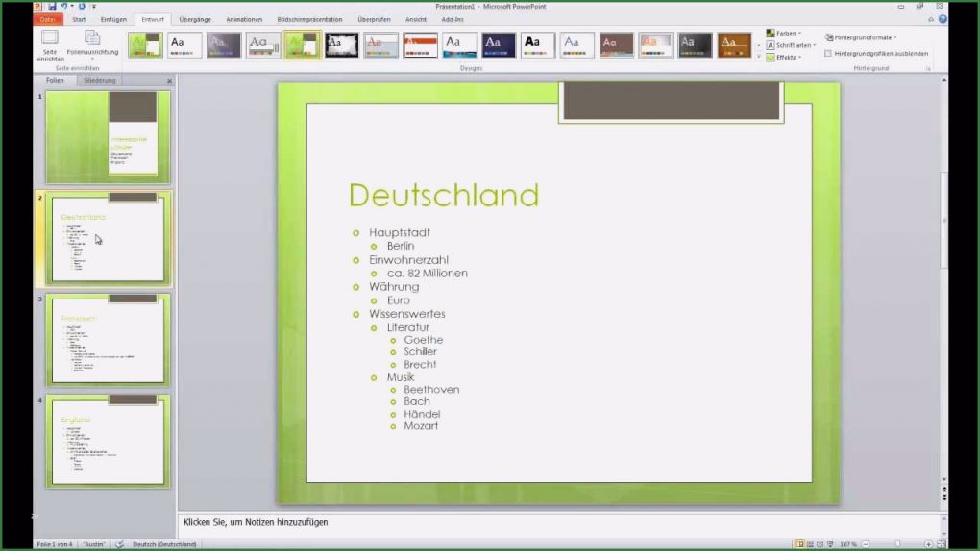Switch to Normal view in status bar
The width and height of the screenshot is (980, 551).
(799, 544)
